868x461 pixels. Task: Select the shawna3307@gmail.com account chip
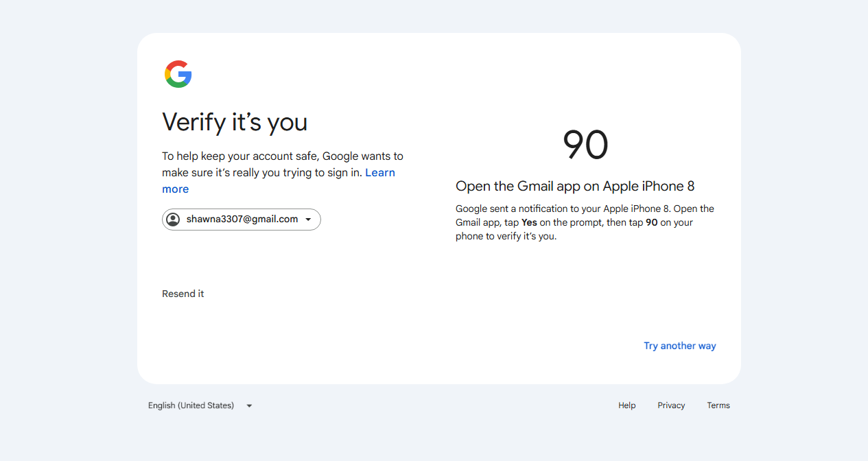pyautogui.click(x=242, y=220)
